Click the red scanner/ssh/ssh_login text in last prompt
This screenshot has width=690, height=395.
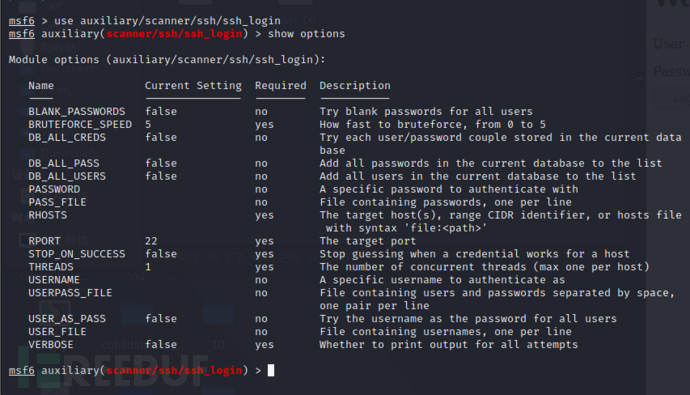174,370
